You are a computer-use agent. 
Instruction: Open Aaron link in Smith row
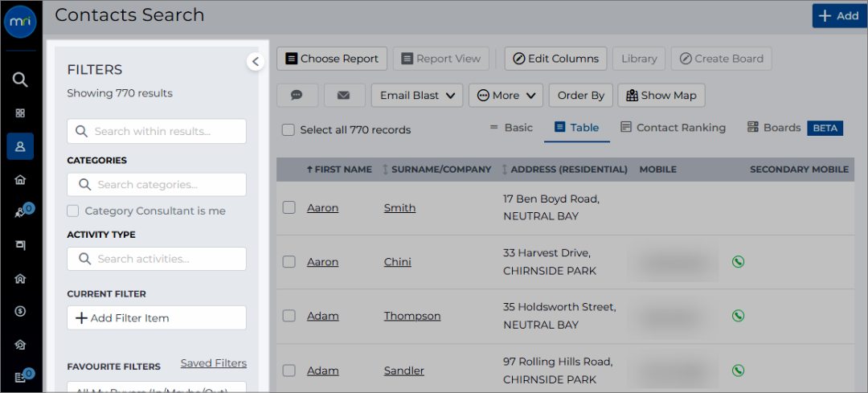323,207
